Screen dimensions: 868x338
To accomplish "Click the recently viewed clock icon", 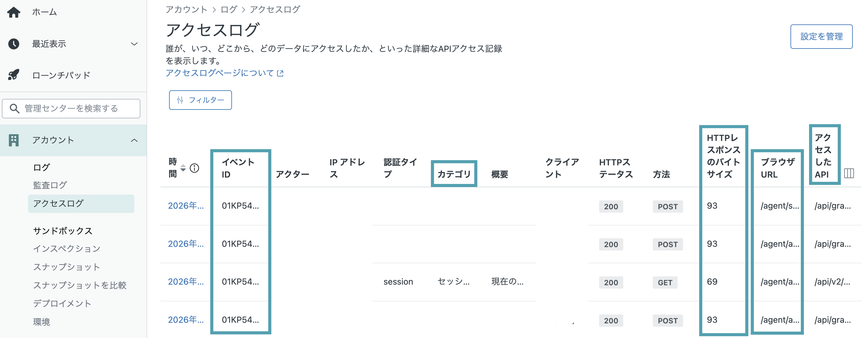I will pyautogui.click(x=13, y=44).
